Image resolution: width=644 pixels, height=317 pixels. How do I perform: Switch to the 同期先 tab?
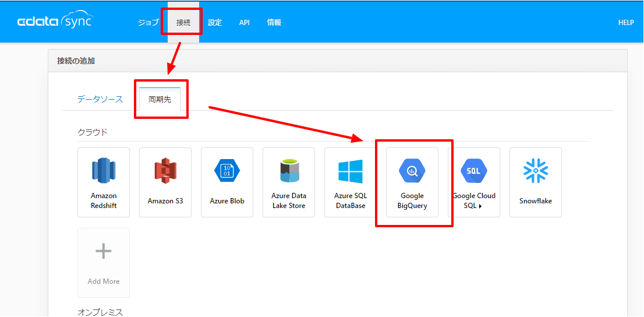click(160, 99)
